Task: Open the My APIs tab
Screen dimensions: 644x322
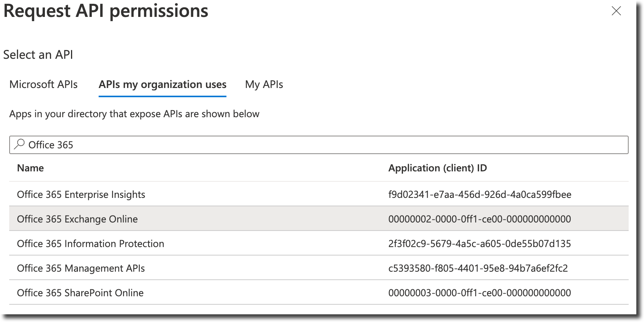Action: pyautogui.click(x=264, y=85)
